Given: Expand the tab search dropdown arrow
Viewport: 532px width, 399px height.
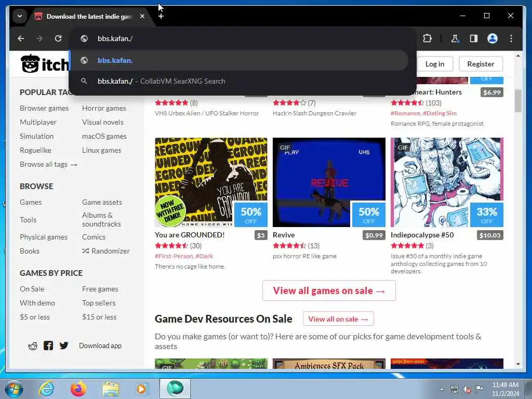Looking at the screenshot, I should (20, 16).
